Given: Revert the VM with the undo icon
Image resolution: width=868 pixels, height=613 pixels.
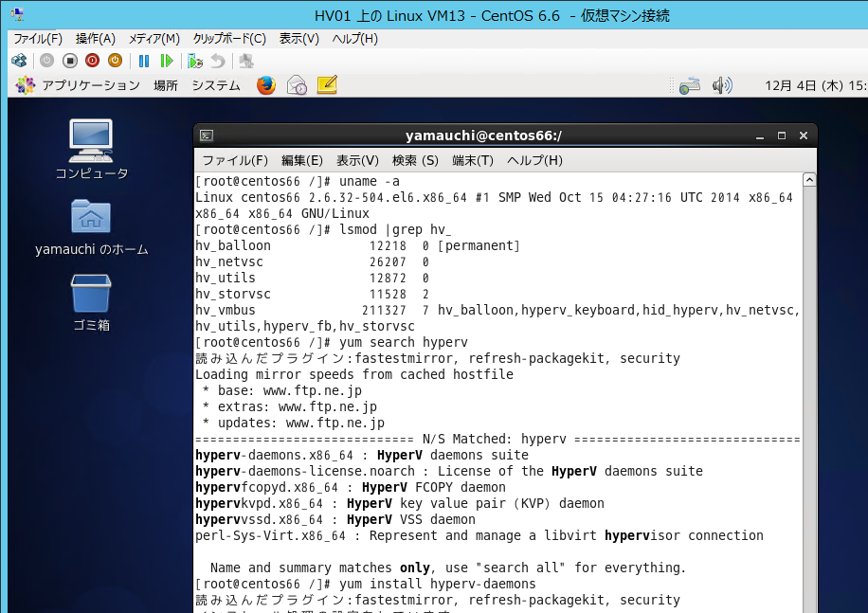Looking at the screenshot, I should pyautogui.click(x=218, y=61).
